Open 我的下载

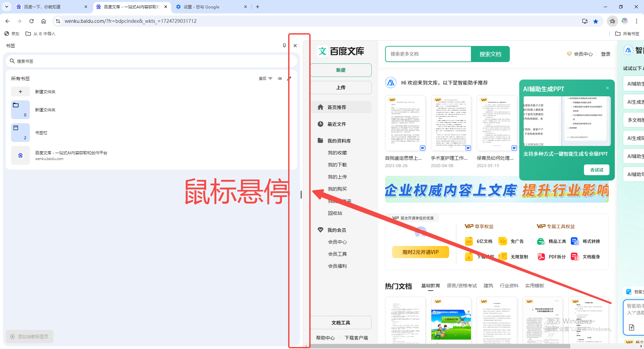click(337, 165)
